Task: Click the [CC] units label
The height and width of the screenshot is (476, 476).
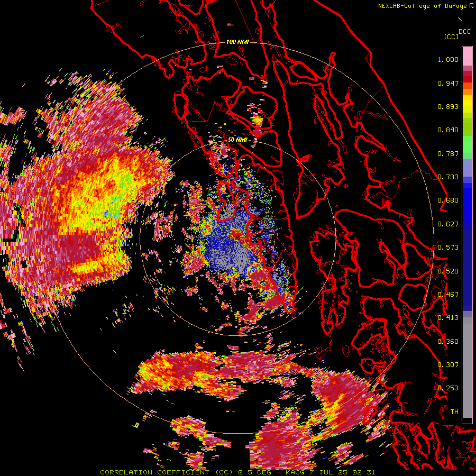Action: tap(451, 36)
